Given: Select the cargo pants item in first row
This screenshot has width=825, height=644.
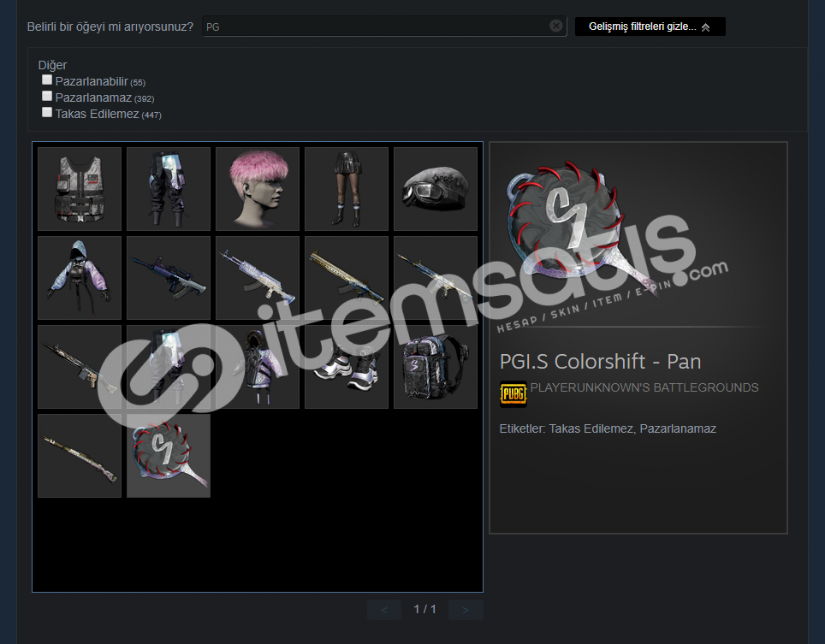Looking at the screenshot, I should pyautogui.click(x=169, y=189).
